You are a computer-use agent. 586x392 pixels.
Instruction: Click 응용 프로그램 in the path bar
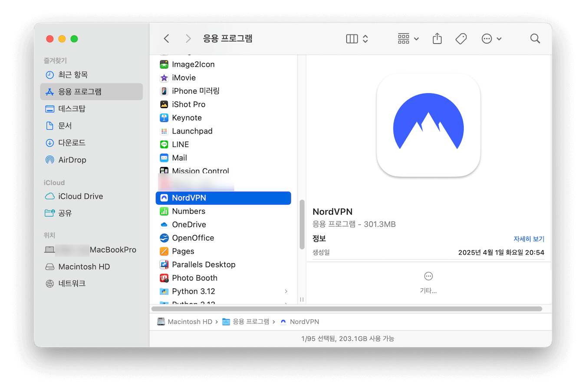click(x=246, y=322)
